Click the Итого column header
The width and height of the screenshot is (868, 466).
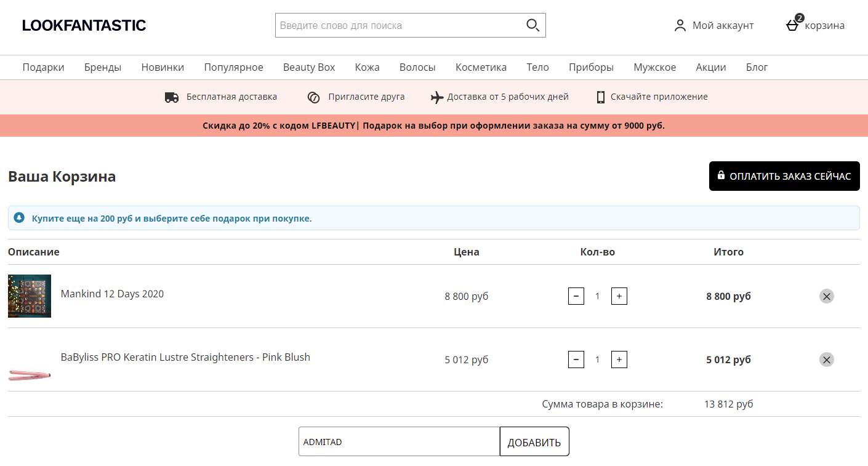pos(729,252)
